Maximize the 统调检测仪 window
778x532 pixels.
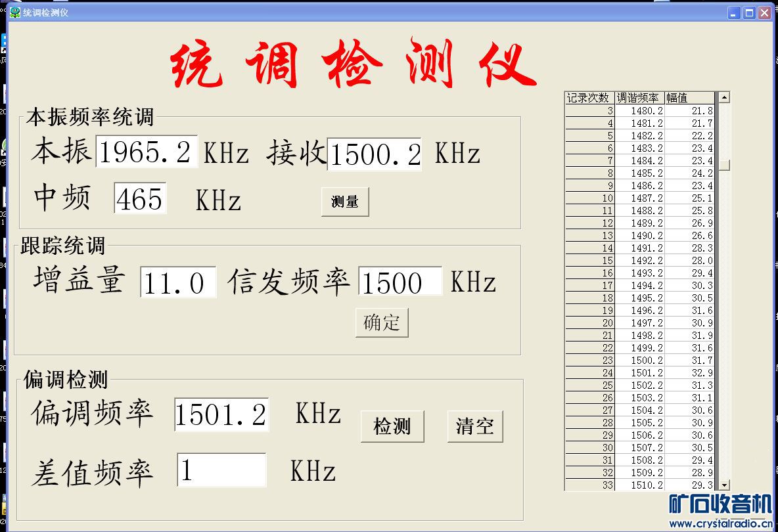coord(749,13)
